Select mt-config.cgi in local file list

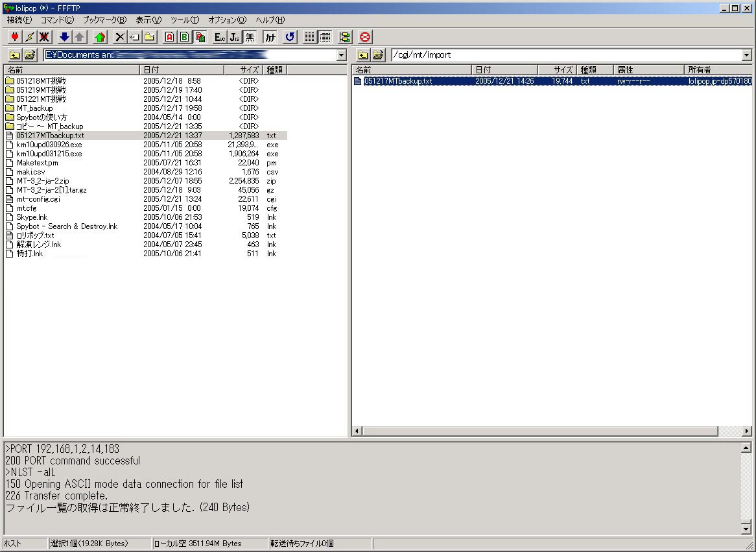click(38, 199)
